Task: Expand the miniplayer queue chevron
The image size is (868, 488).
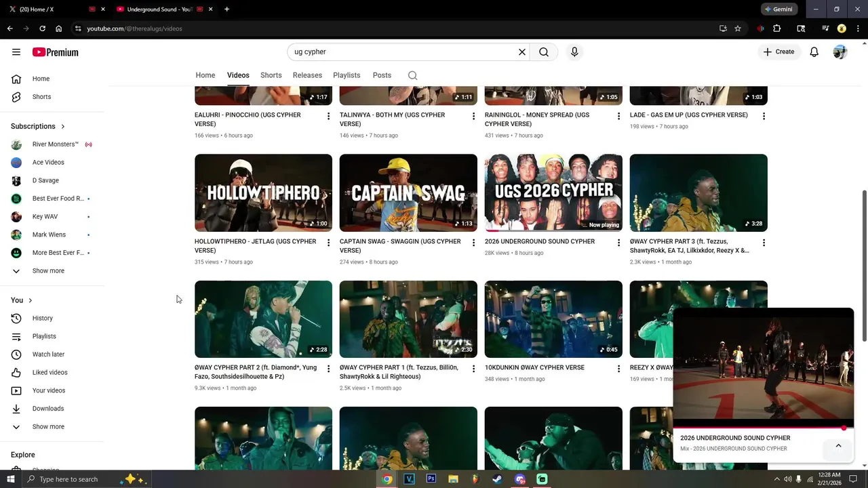Action: point(838,445)
